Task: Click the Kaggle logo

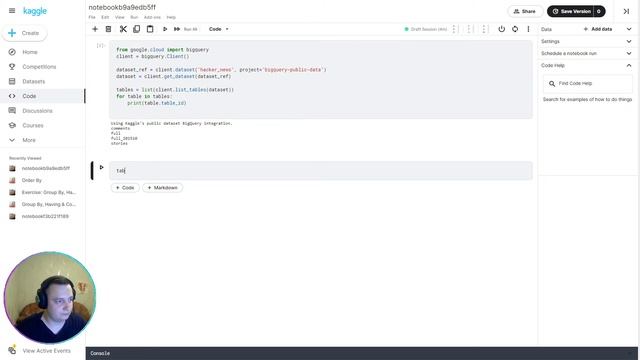Action: [x=35, y=11]
